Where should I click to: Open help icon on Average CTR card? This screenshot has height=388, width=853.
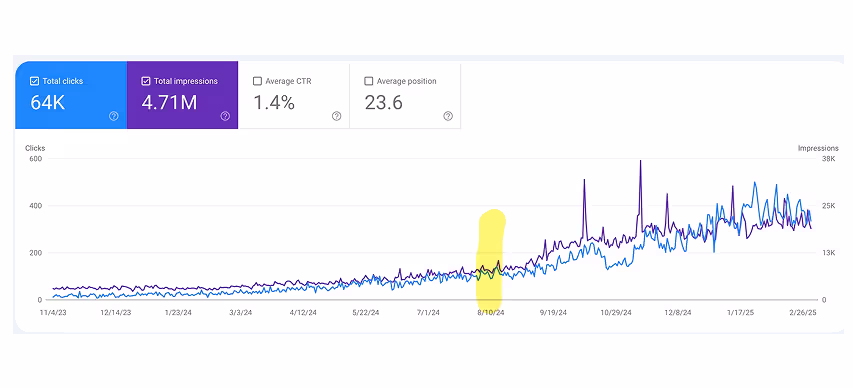337,116
